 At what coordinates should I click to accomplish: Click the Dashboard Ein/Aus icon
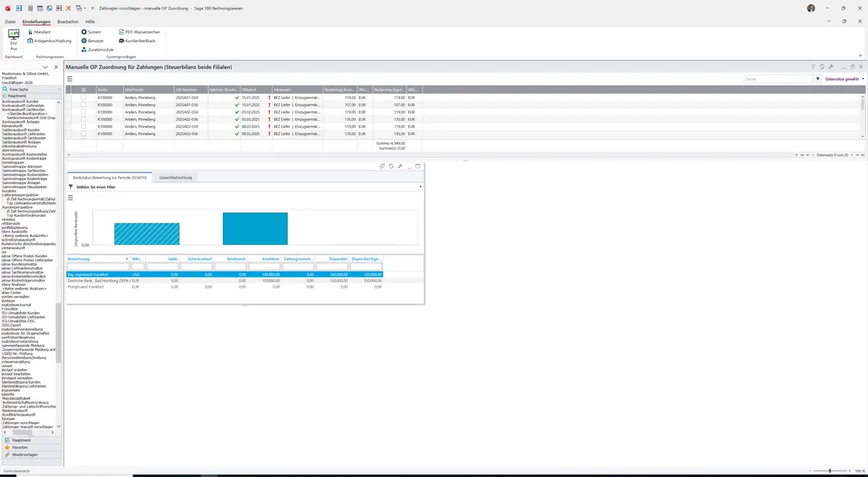[x=14, y=40]
